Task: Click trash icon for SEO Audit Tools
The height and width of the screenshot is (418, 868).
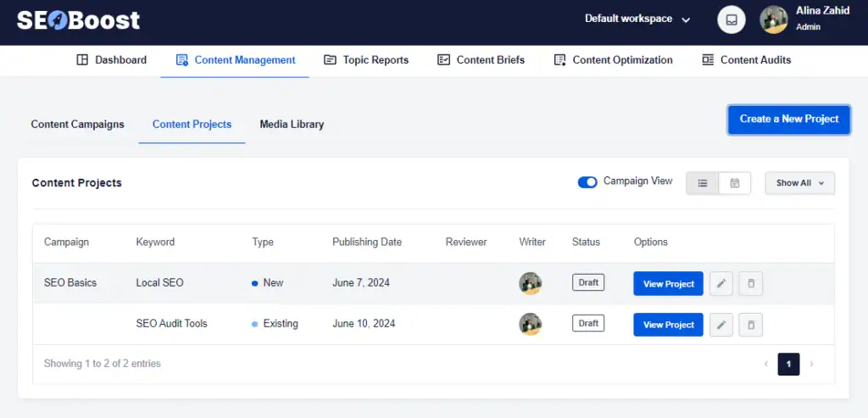Action: (750, 325)
